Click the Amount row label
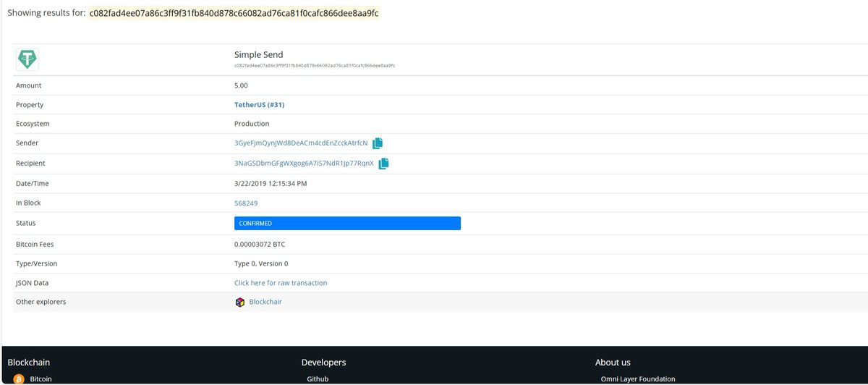This screenshot has width=868, height=385. (x=28, y=85)
